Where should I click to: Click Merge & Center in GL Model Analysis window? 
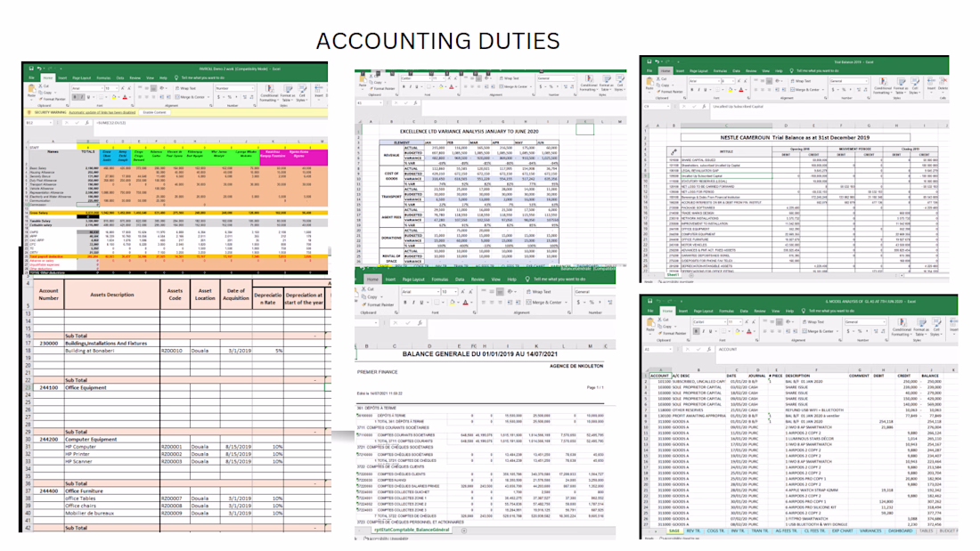(818, 331)
